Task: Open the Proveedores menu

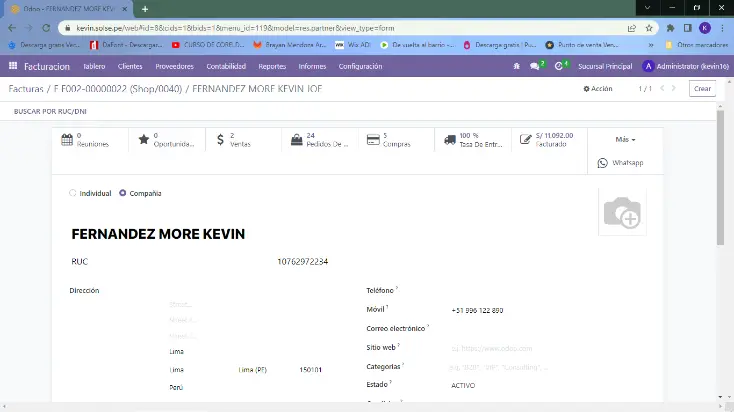Action: (174, 66)
